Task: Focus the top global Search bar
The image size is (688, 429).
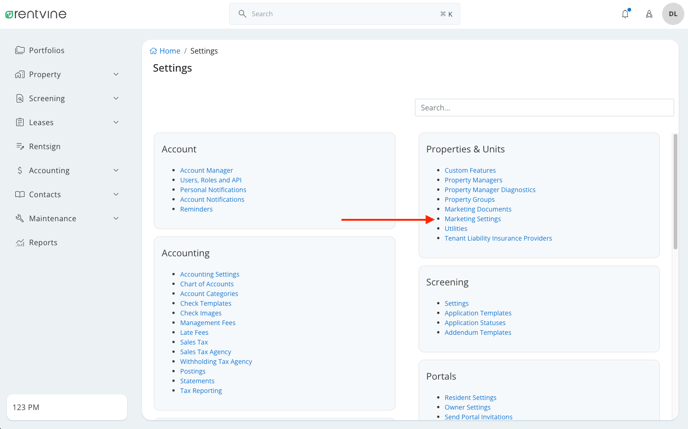Action: [344, 14]
